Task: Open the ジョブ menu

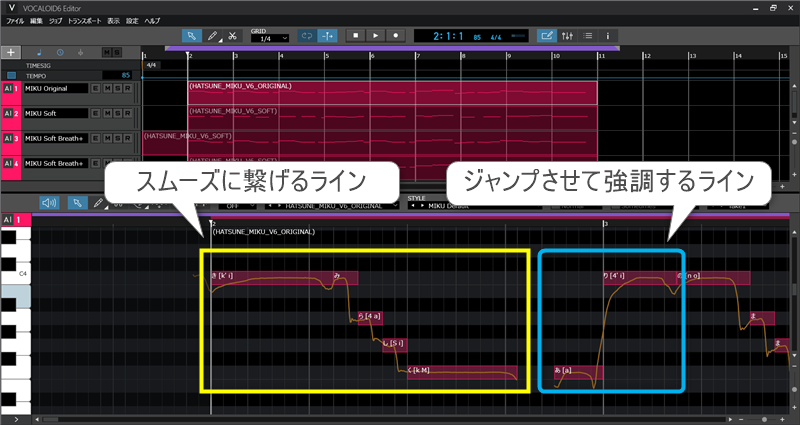Action: (x=55, y=21)
